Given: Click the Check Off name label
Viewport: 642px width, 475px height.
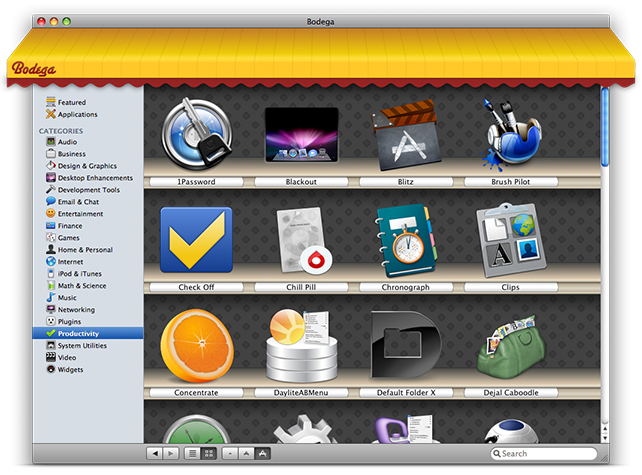Looking at the screenshot, I should [x=197, y=287].
